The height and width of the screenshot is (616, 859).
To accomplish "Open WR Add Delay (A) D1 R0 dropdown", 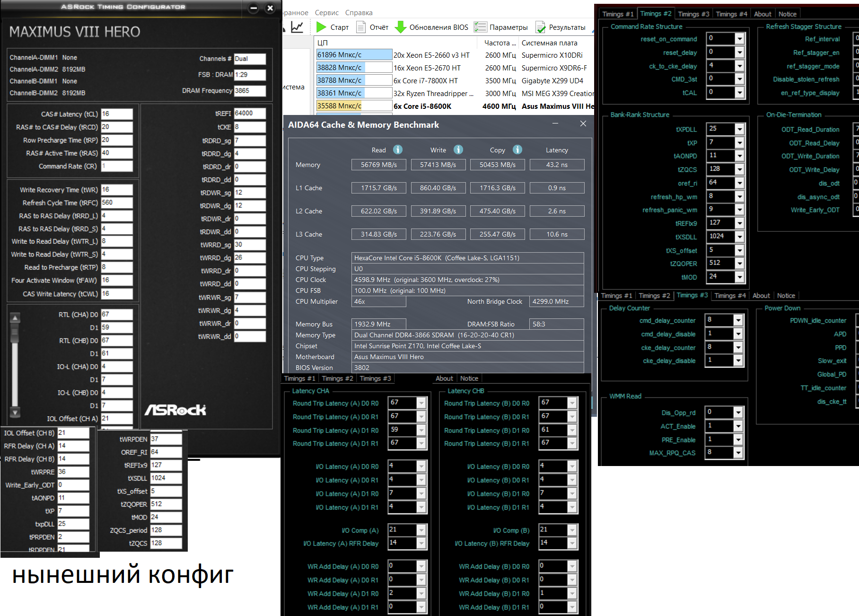I will pyautogui.click(x=421, y=593).
